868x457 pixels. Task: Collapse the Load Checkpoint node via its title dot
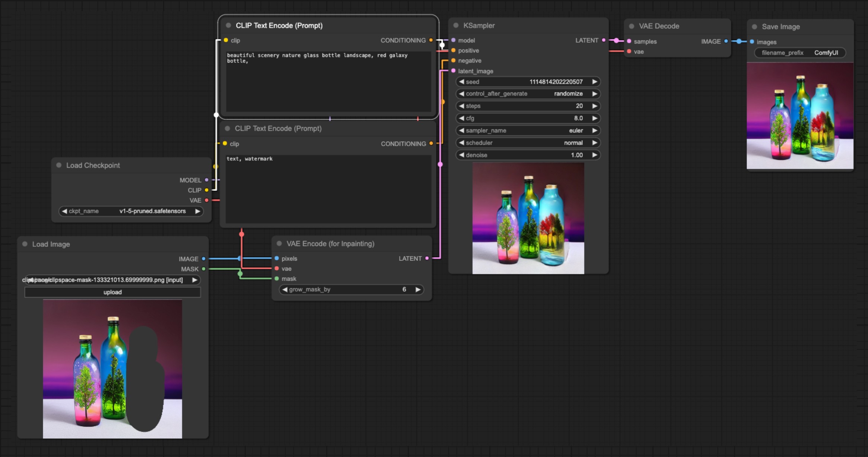click(x=59, y=165)
